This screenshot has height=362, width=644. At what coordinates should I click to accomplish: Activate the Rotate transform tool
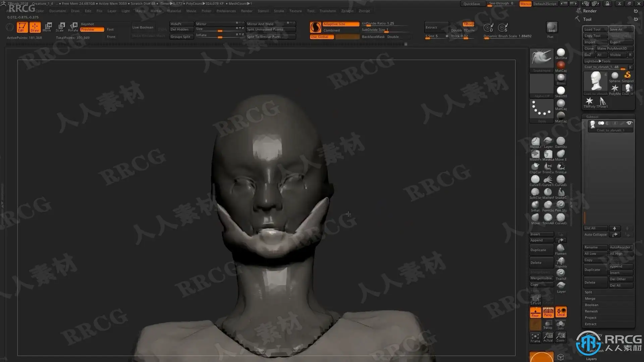click(x=73, y=27)
